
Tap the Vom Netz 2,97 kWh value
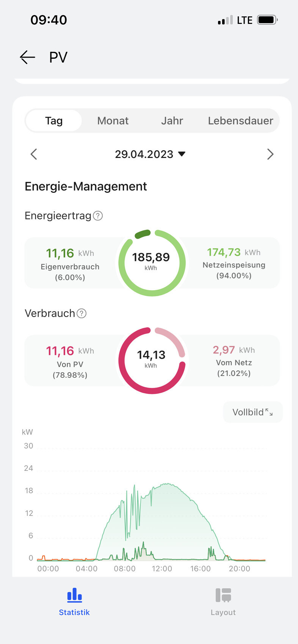pos(224,350)
